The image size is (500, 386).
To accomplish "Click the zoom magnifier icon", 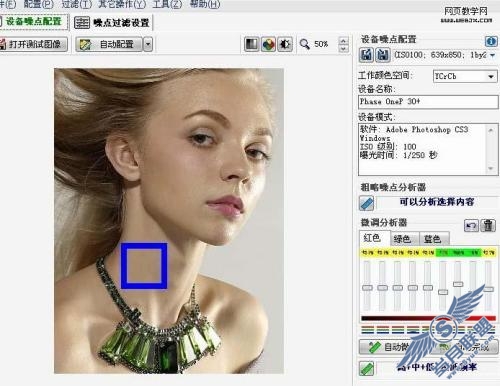I will pyautogui.click(x=304, y=44).
